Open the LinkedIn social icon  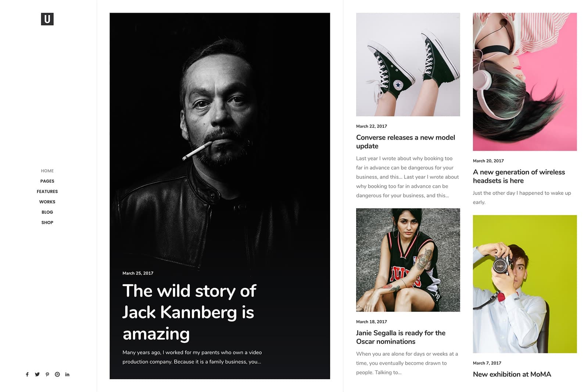(x=67, y=374)
